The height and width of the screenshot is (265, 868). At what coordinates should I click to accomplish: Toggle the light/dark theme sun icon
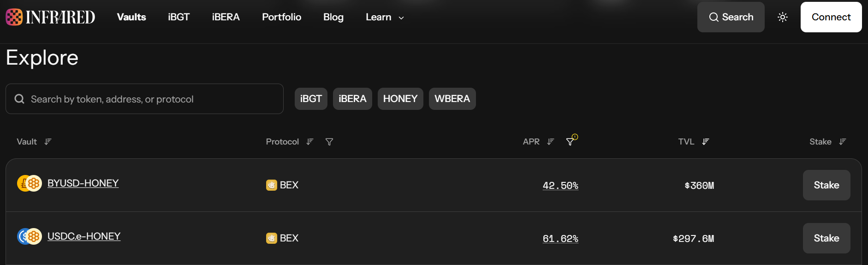pos(783,17)
